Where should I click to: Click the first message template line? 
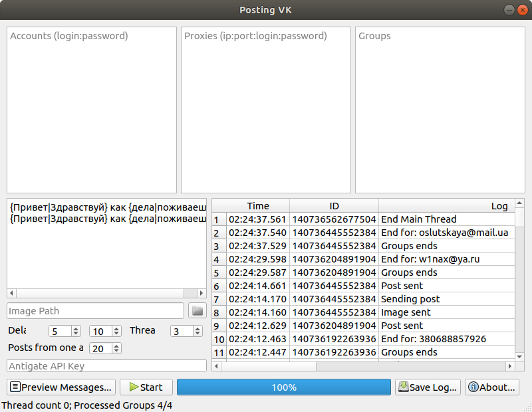[108, 207]
